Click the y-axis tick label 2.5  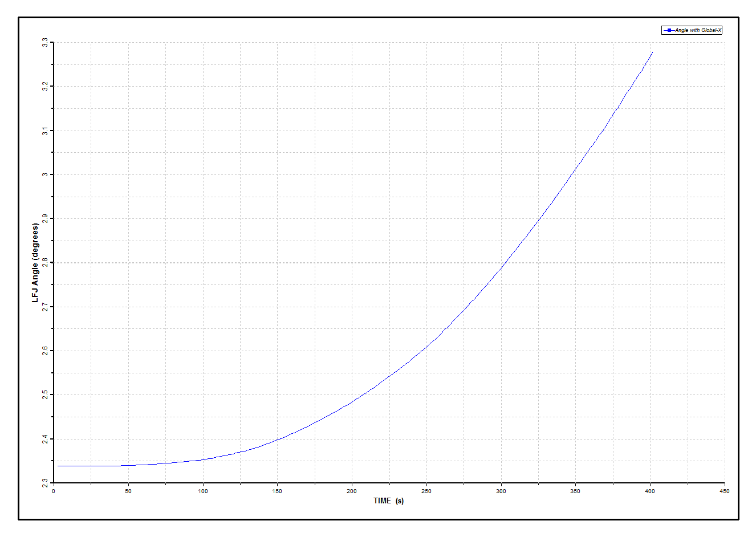44,395
